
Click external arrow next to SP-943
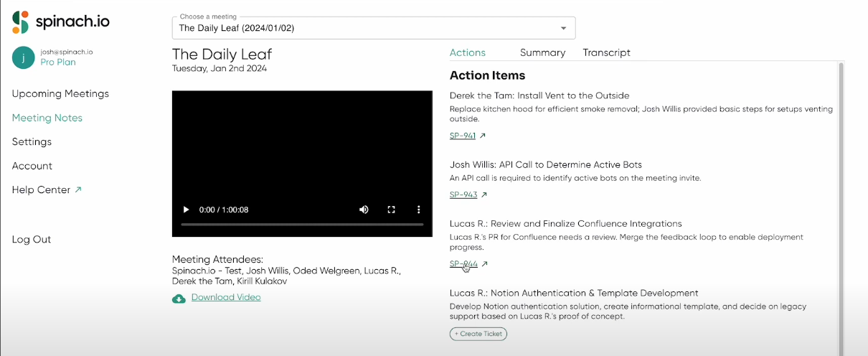coord(484,195)
